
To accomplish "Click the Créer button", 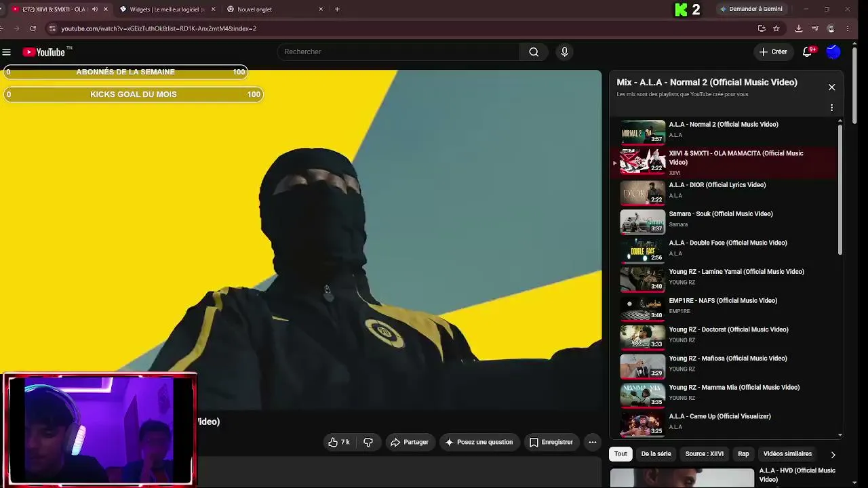I will [x=773, y=52].
